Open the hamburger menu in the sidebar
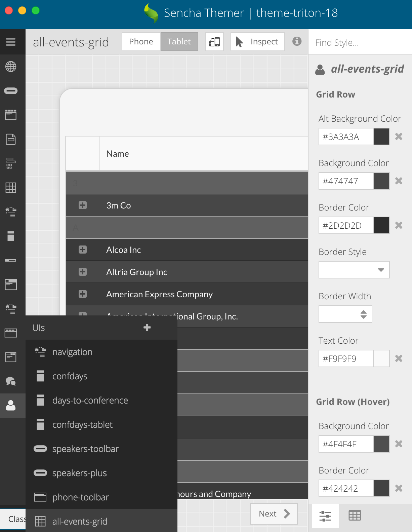The width and height of the screenshot is (412, 532). [11, 42]
